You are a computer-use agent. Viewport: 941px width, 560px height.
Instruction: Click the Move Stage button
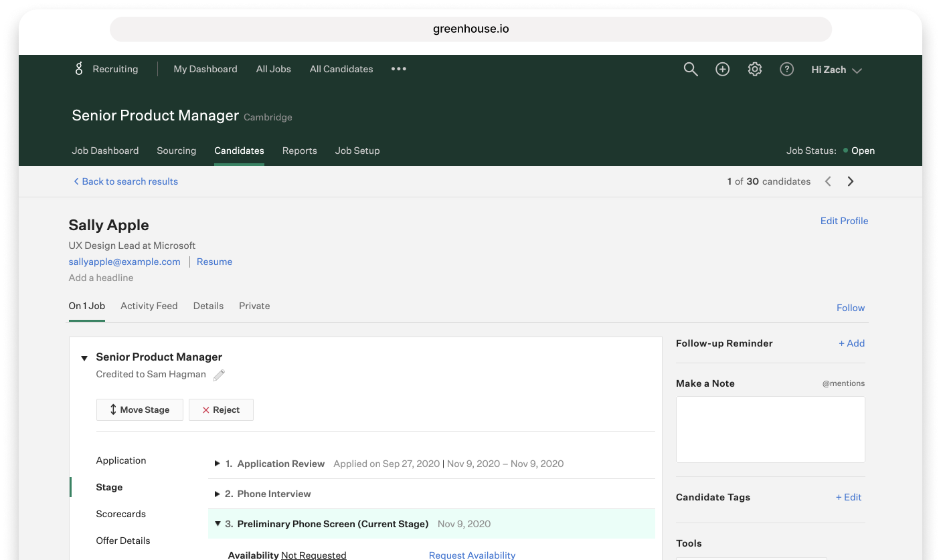point(140,409)
